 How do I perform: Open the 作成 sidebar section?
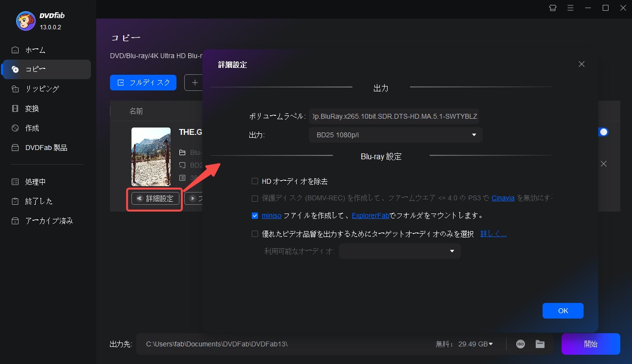click(46, 128)
